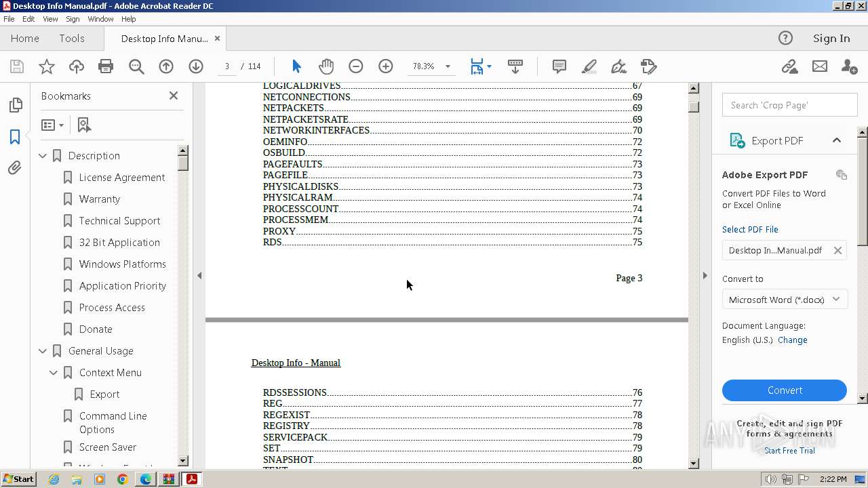Screen dimensions: 868x488
Task: Toggle the Bookmarks panel icon
Action: [15, 136]
